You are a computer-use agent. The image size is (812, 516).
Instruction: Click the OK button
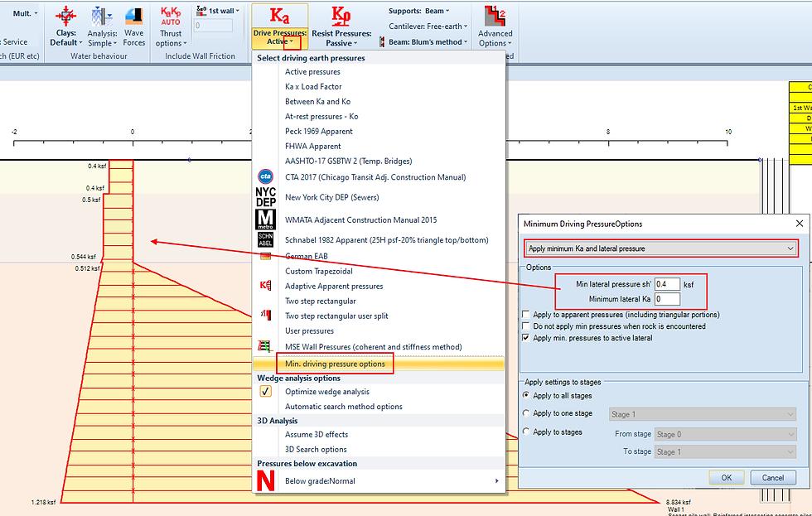[727, 478]
